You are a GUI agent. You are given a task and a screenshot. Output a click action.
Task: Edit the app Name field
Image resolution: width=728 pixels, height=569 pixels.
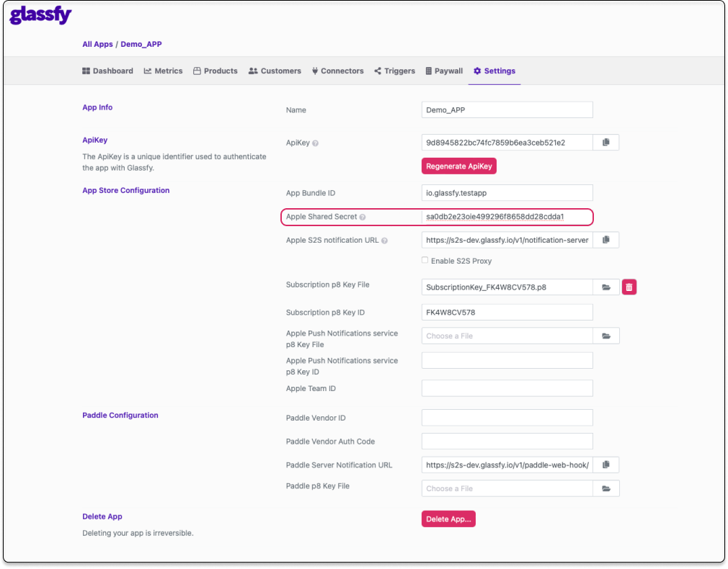507,110
